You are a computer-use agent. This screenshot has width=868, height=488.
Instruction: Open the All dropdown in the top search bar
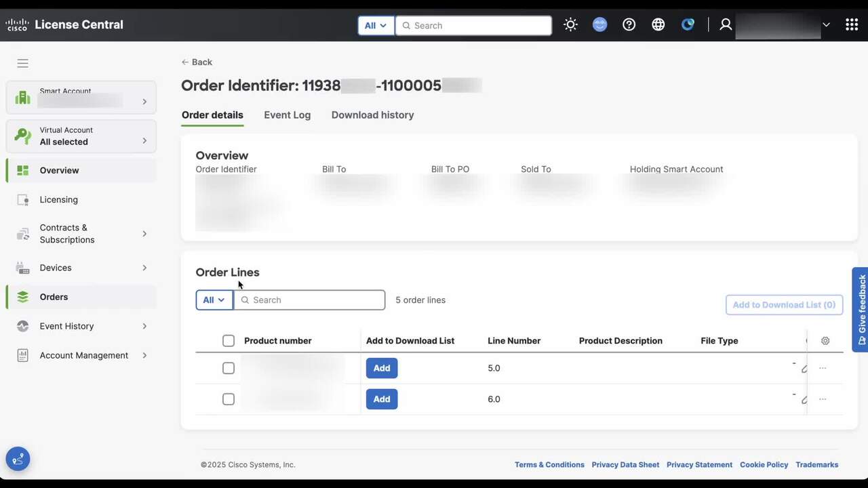[x=376, y=26]
